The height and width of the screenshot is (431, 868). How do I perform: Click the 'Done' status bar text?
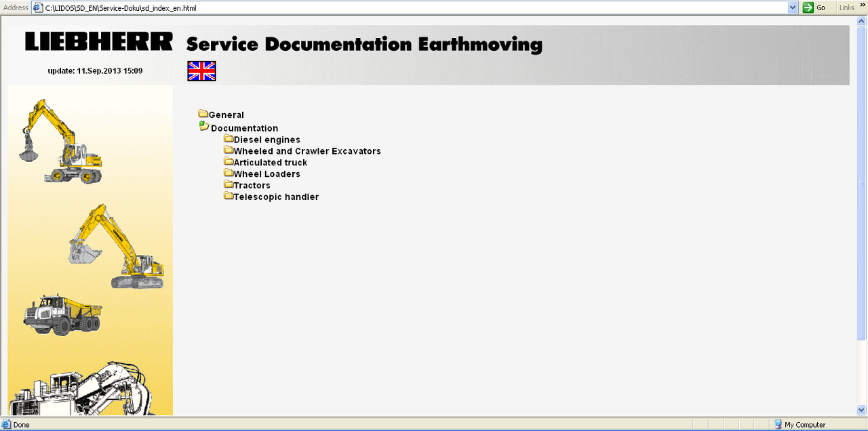(21, 425)
